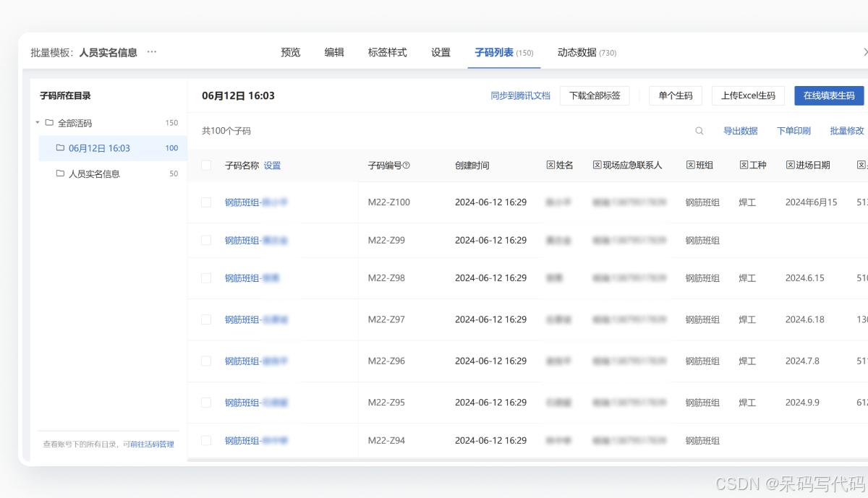Open the three-dot menu beside 人员实名信息
The image size is (868, 498).
[x=152, y=52]
